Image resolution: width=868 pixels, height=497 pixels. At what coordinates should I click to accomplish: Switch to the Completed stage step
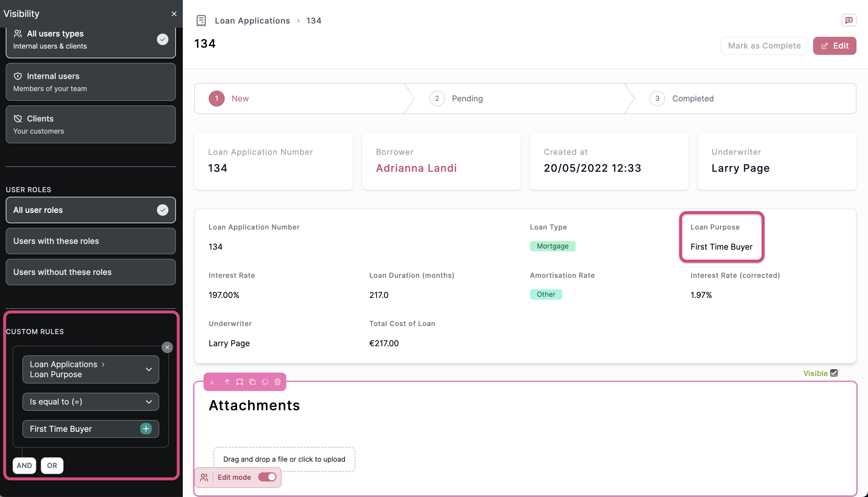[692, 98]
